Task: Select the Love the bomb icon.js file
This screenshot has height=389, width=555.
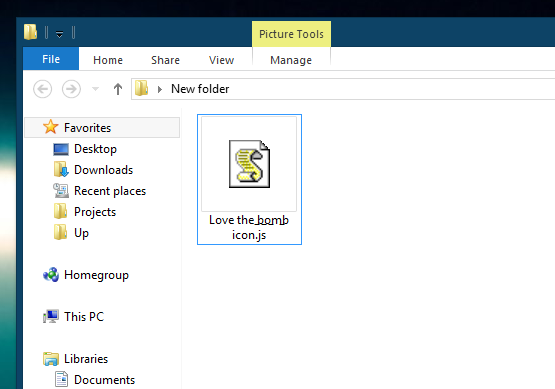Action: pyautogui.click(x=249, y=179)
